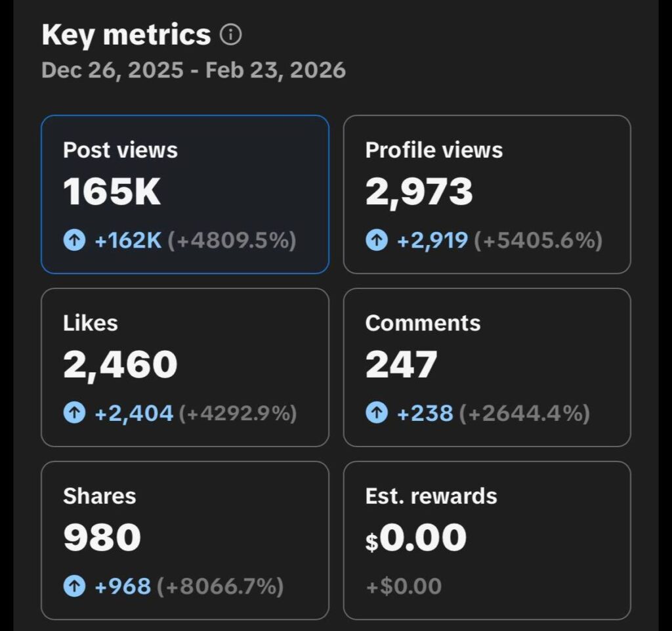This screenshot has width=672, height=631.
Task: Click the Shares increase arrow icon
Action: pyautogui.click(x=74, y=586)
